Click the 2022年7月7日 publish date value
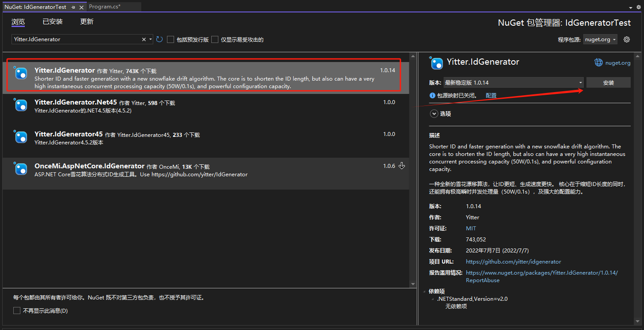The width and height of the screenshot is (644, 330). (497, 251)
